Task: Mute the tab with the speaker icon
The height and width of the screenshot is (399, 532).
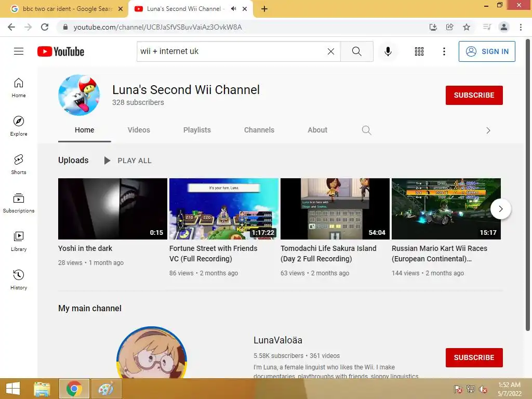Action: [233, 9]
